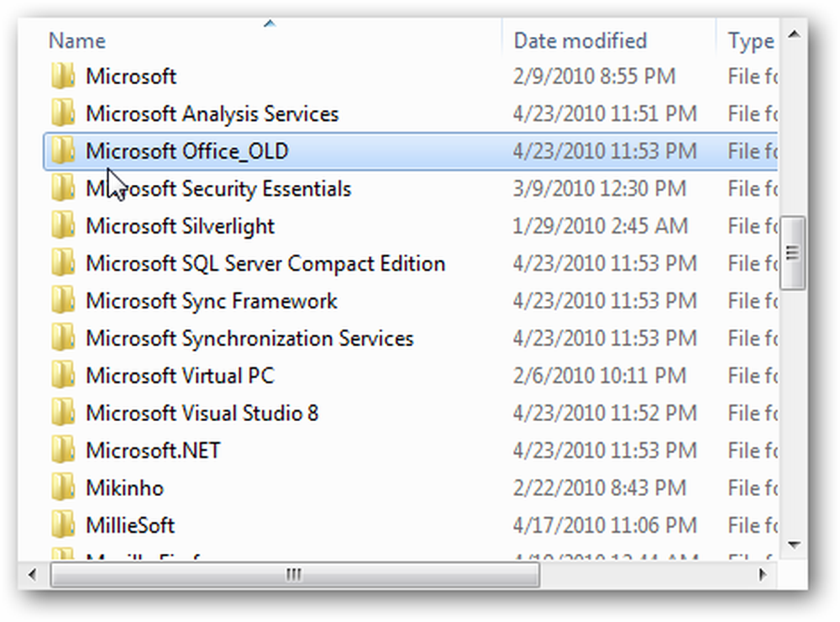This screenshot has width=840, height=622.
Task: Select the Mikinho folder name
Action: point(125,488)
